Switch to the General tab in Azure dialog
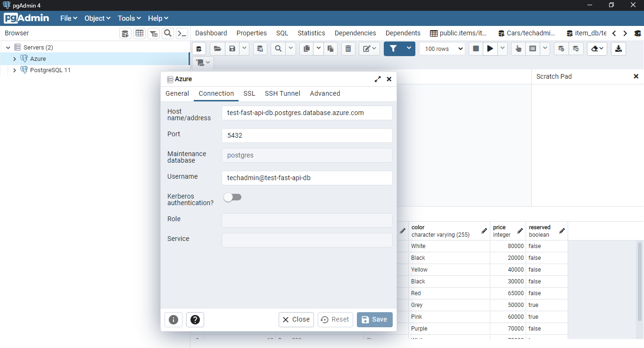This screenshot has height=348, width=644. click(177, 93)
